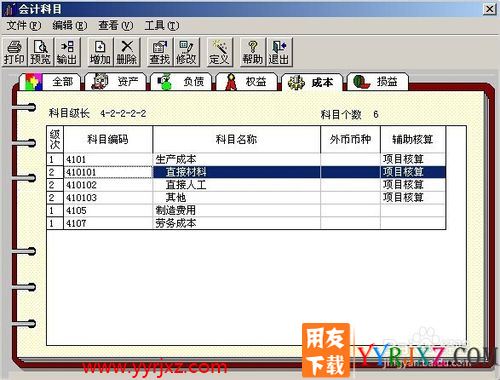Select the 直接人工 account row
500x380 pixels.
click(x=246, y=185)
